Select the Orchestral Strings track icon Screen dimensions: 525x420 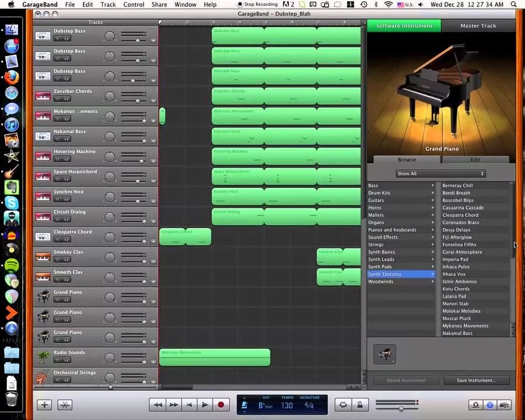[42, 377]
